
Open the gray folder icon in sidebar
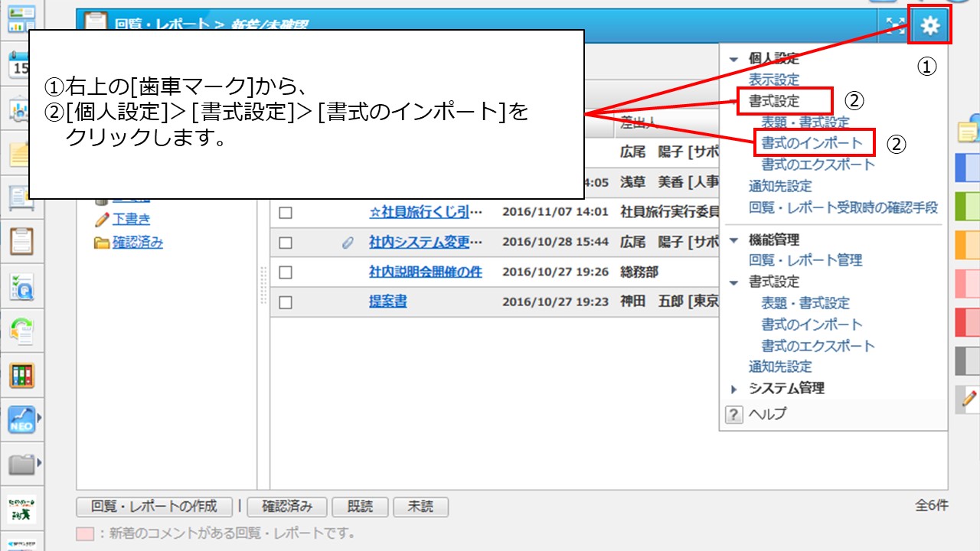[x=21, y=463]
